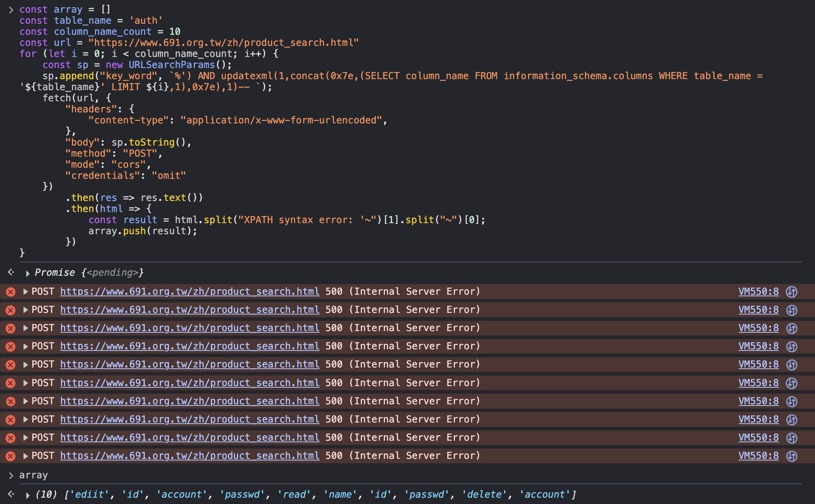Open the product_search.html link in the fifth error row
This screenshot has width=815, height=504.
click(190, 364)
